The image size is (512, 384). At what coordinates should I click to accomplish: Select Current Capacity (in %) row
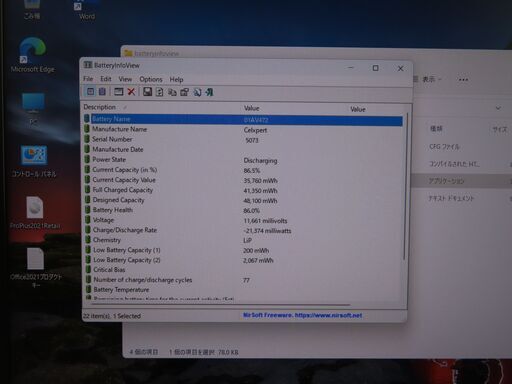coord(243,170)
